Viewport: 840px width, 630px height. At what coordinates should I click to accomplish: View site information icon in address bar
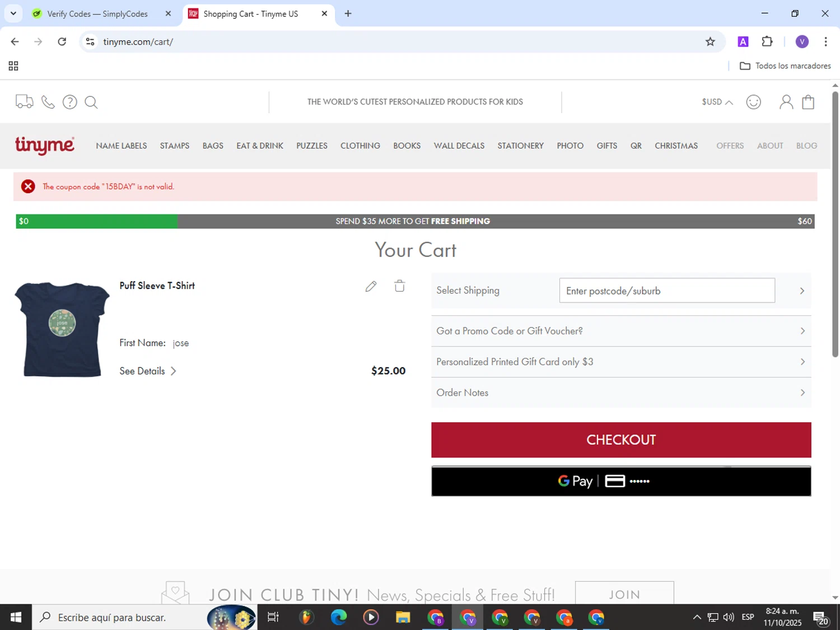(x=90, y=42)
